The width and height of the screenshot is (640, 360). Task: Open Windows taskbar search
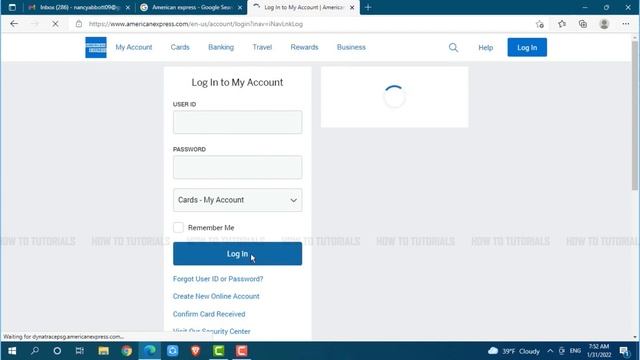tap(35, 351)
